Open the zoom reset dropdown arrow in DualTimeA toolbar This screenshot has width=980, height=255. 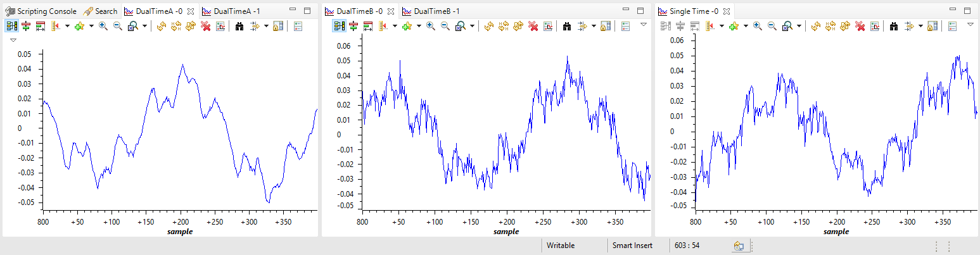[x=144, y=26]
